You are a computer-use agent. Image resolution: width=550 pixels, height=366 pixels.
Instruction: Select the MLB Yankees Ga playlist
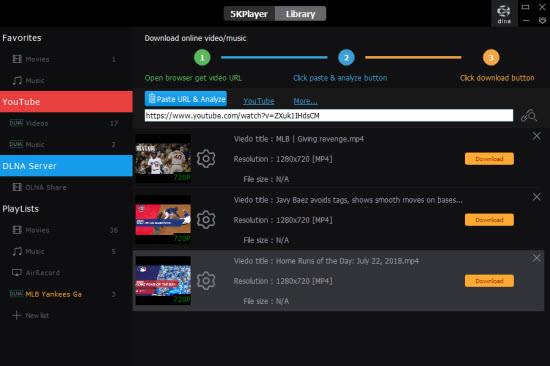tap(66, 294)
